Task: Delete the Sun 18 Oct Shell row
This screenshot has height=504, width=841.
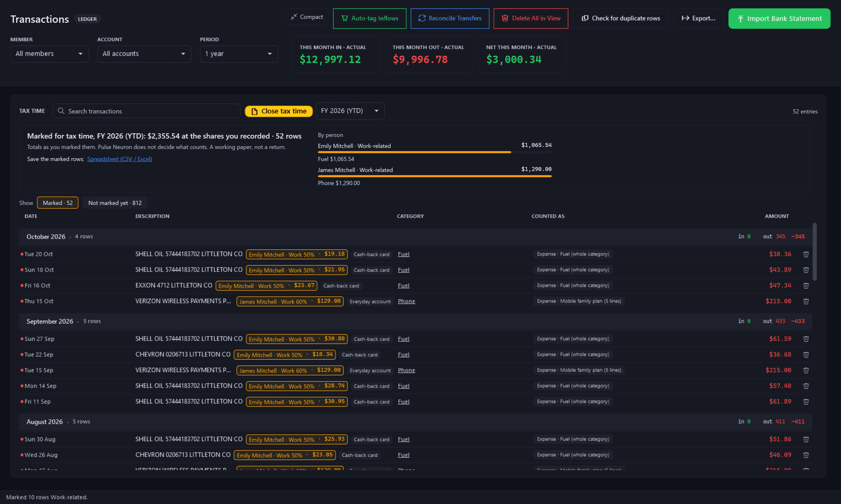Action: click(x=806, y=270)
